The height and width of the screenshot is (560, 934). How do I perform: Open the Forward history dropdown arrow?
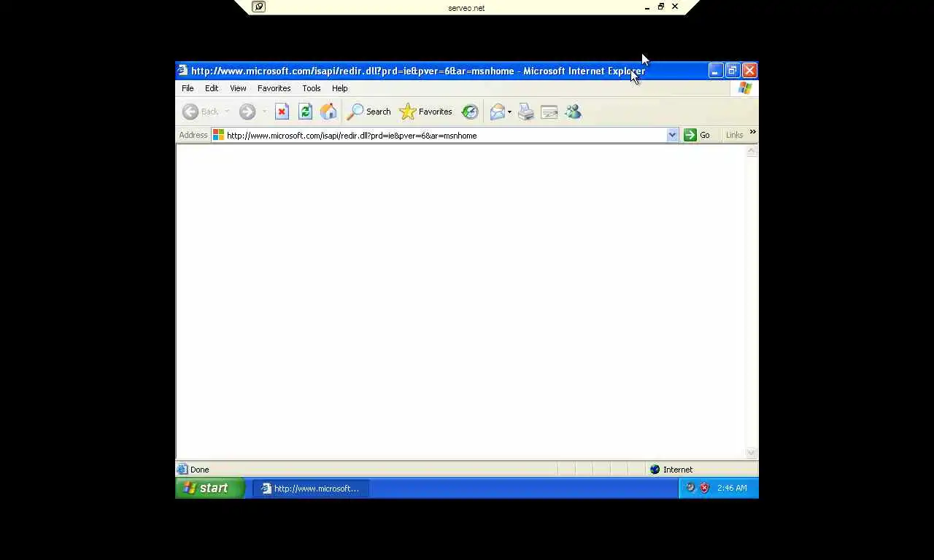click(x=264, y=112)
